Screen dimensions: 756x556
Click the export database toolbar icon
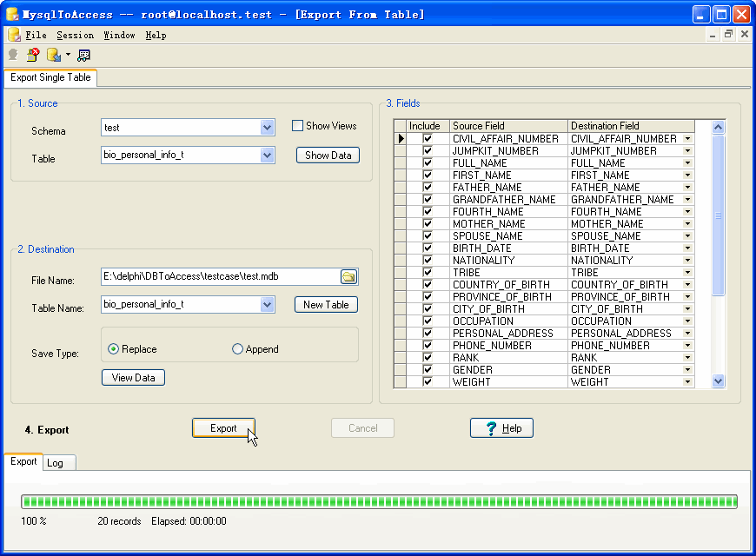pos(54,55)
